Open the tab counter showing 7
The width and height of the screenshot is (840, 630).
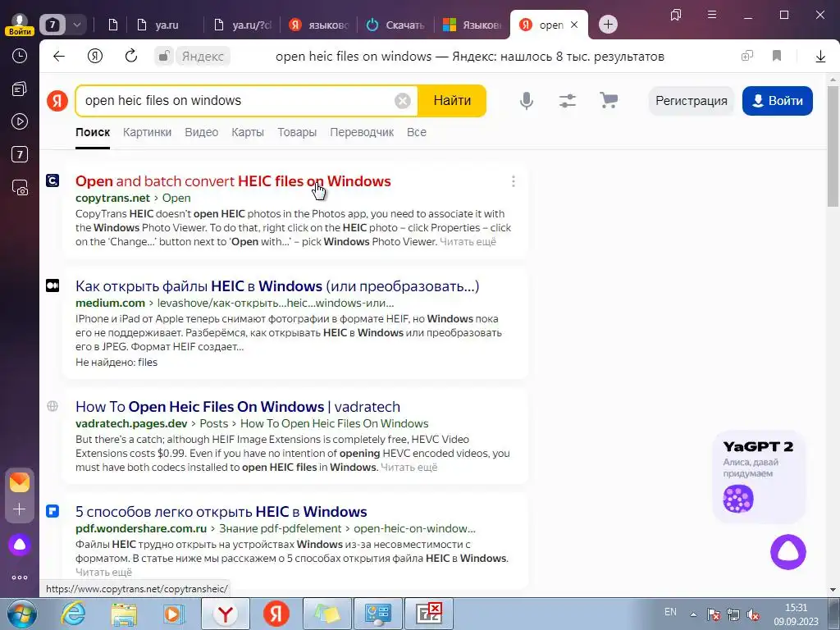coord(52,25)
